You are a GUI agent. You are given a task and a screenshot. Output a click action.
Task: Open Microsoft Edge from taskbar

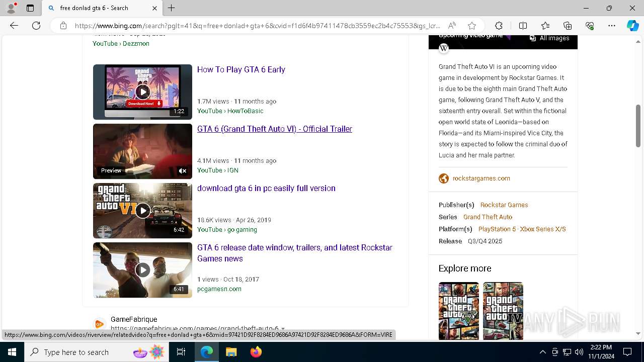207,352
